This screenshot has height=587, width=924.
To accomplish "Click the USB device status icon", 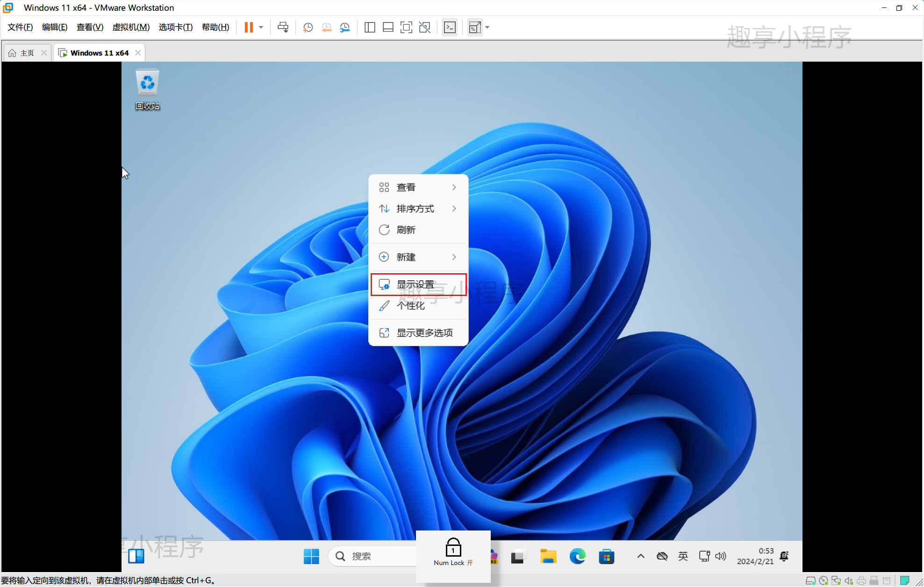I will [x=874, y=581].
